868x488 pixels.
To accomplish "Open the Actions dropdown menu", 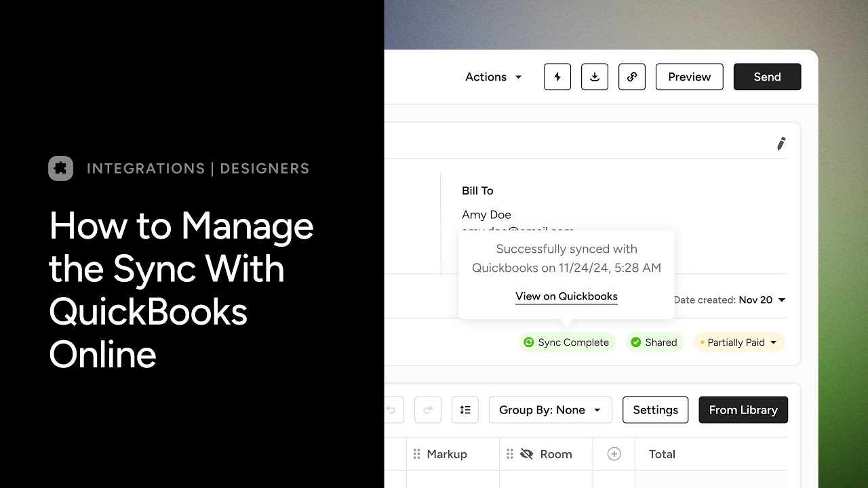I will [493, 77].
